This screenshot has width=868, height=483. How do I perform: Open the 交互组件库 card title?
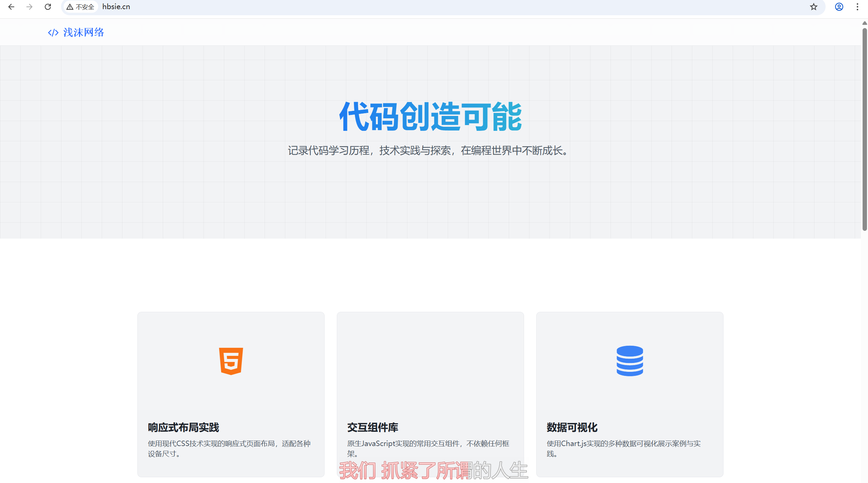[372, 427]
